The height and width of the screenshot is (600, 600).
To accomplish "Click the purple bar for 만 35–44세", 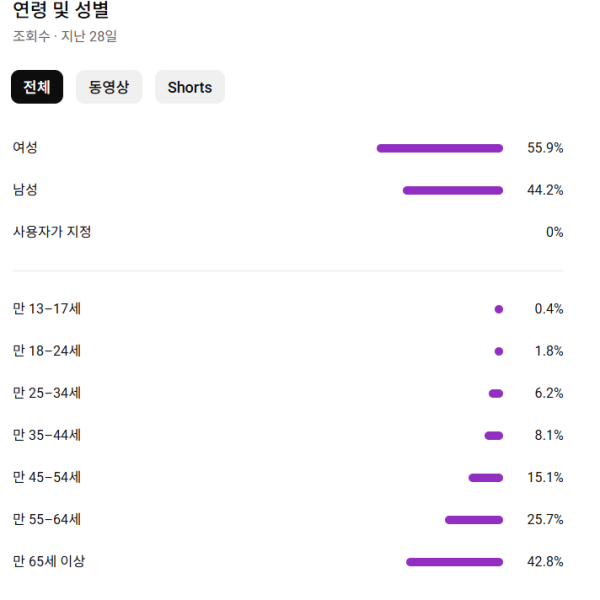I will click(x=494, y=435).
